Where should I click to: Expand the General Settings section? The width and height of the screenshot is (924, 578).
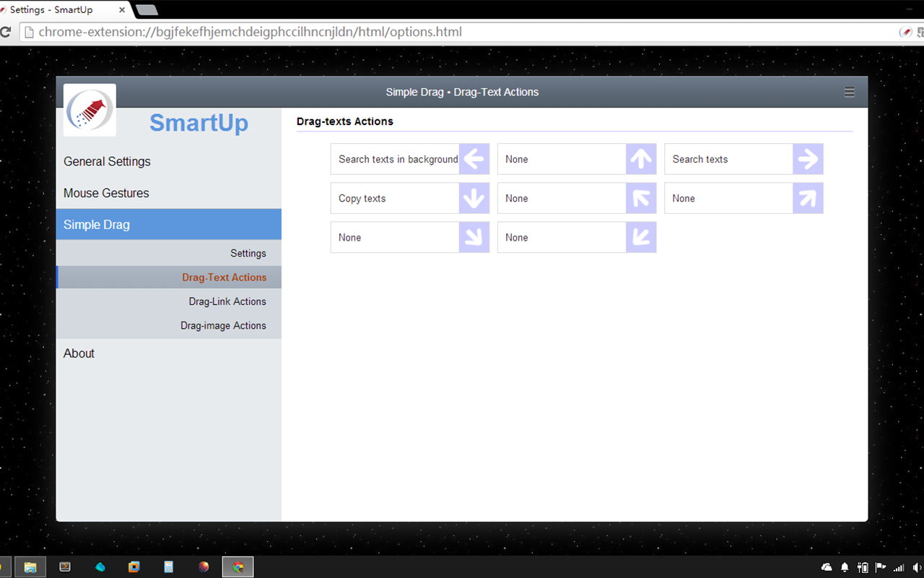(107, 162)
